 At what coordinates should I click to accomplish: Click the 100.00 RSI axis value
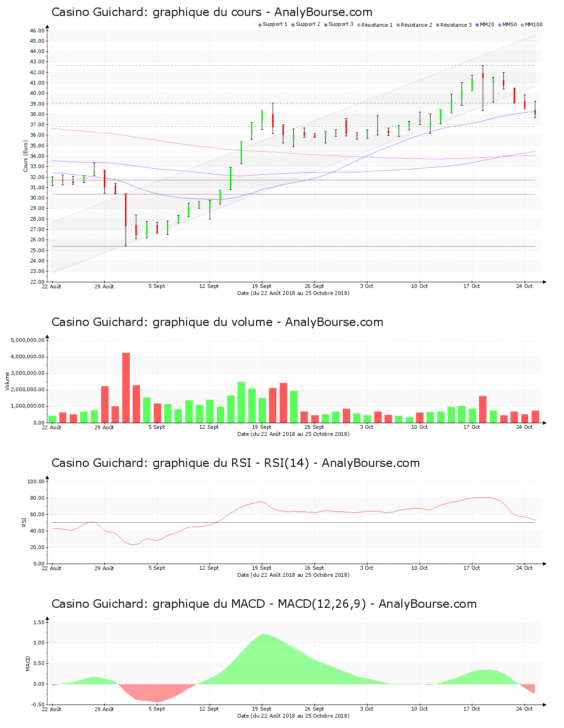click(x=36, y=481)
